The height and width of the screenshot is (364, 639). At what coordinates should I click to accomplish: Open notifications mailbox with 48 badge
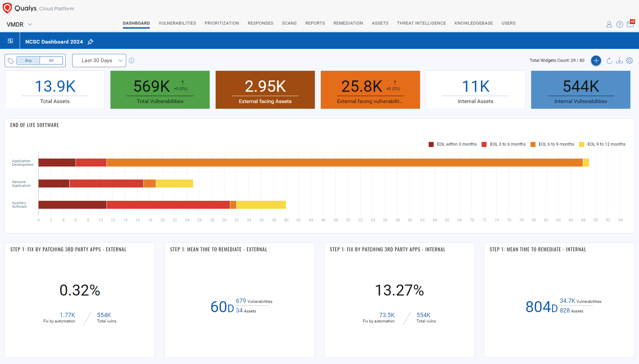(x=630, y=24)
